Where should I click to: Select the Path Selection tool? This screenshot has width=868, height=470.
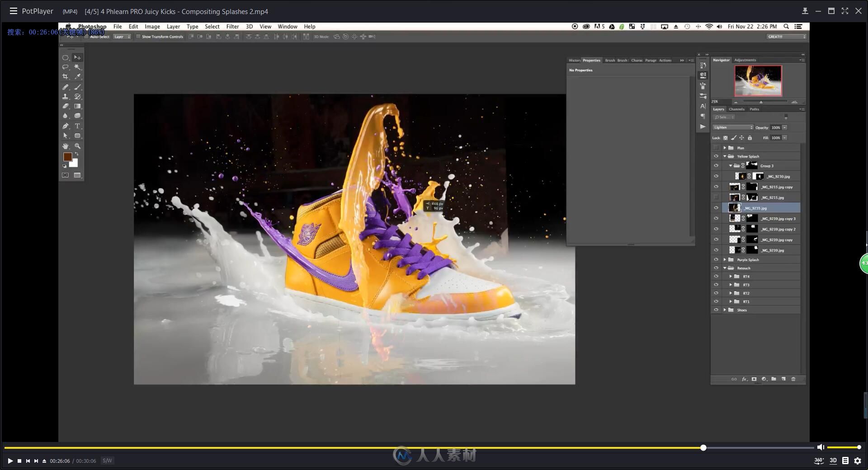[66, 136]
